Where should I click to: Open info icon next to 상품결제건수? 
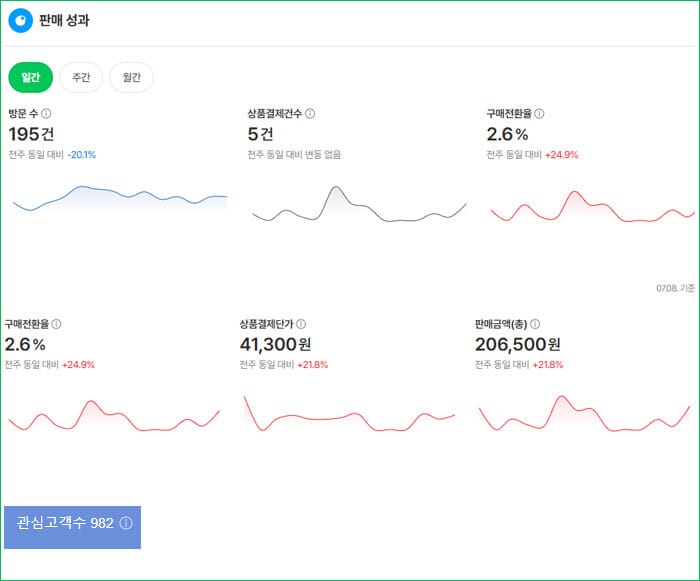[x=310, y=114]
